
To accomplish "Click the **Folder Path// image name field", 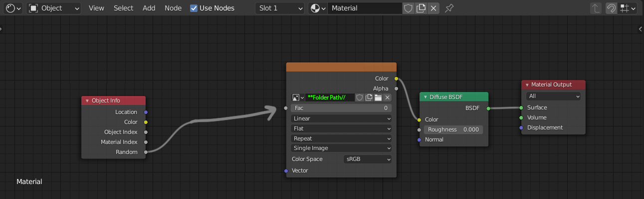I will 330,97.
